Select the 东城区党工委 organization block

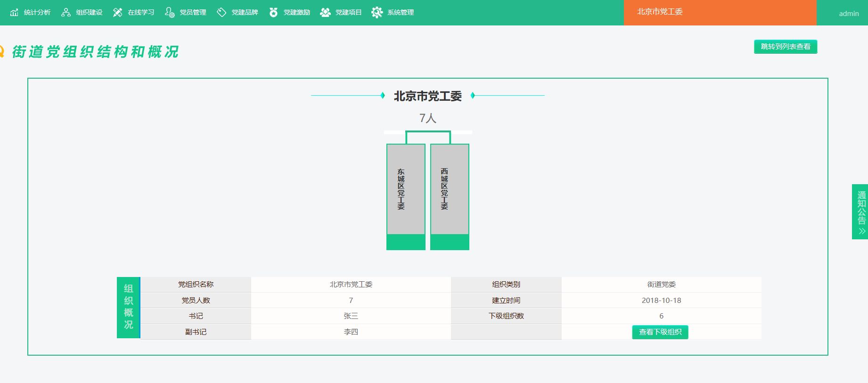click(406, 189)
